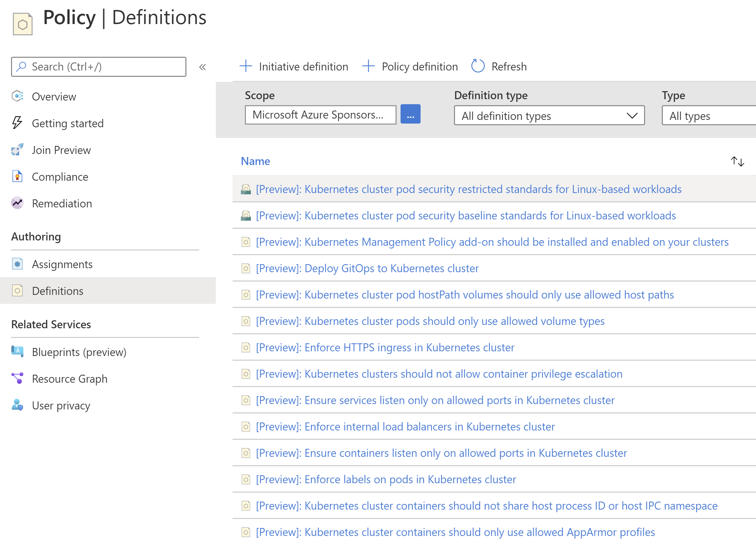
Task: Click policy icon beside Deploy GitOps to Kubernetes cluster
Action: click(246, 268)
